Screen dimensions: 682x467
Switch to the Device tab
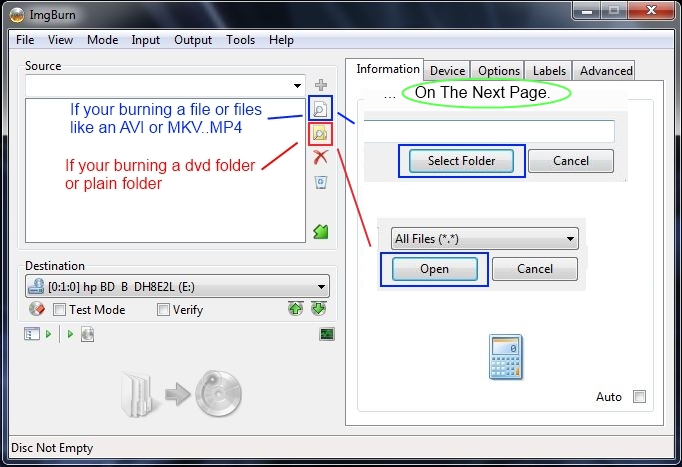[x=448, y=70]
